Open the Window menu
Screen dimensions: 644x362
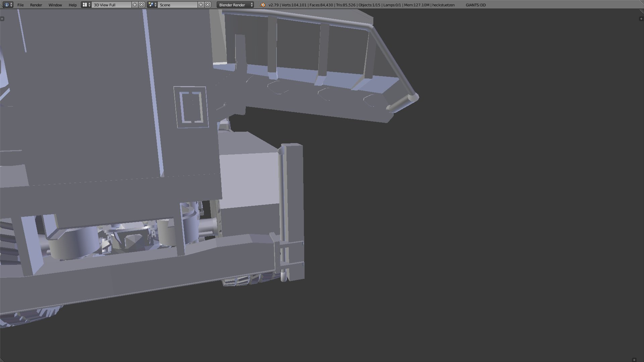click(x=55, y=5)
